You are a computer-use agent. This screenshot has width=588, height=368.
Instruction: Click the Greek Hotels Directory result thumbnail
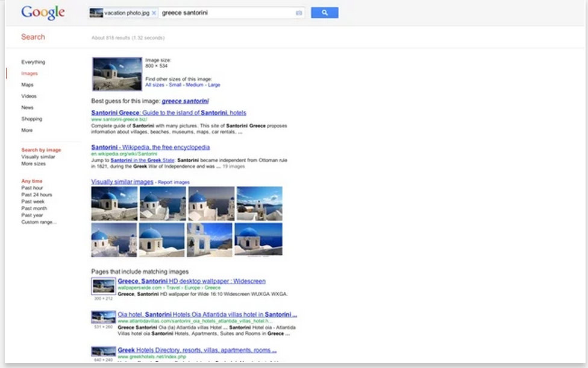(104, 352)
